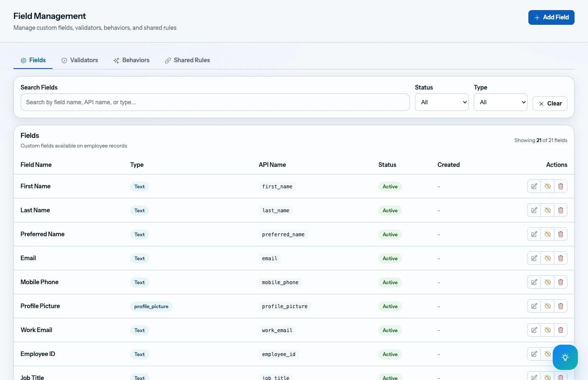
Task: Click the Status column header
Action: point(387,165)
